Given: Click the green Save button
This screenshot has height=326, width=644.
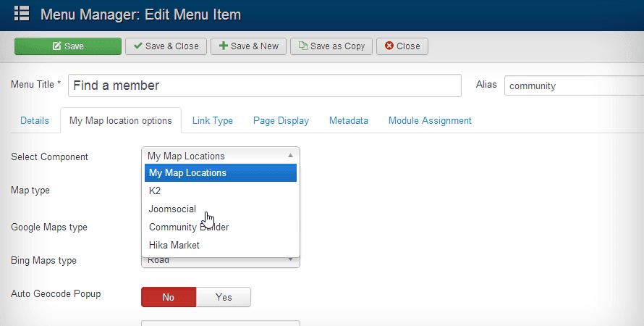Looking at the screenshot, I should 68,46.
